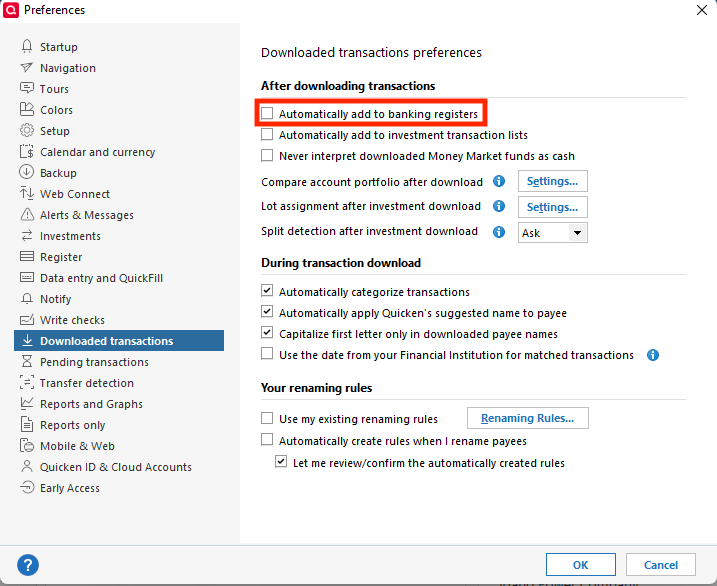Click the Tours speech-bubble icon
Image resolution: width=717 pixels, height=586 pixels.
pos(27,88)
